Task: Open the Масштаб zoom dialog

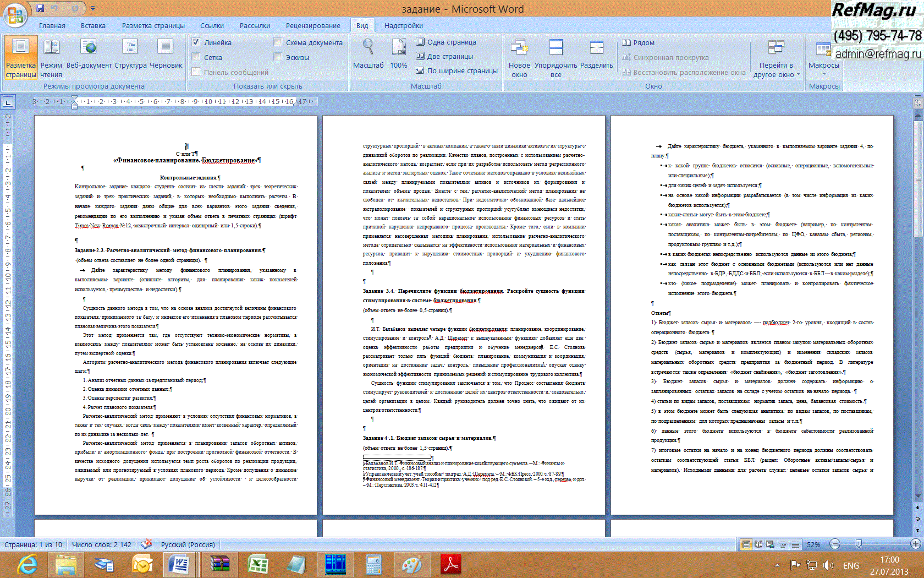Action: click(x=368, y=56)
